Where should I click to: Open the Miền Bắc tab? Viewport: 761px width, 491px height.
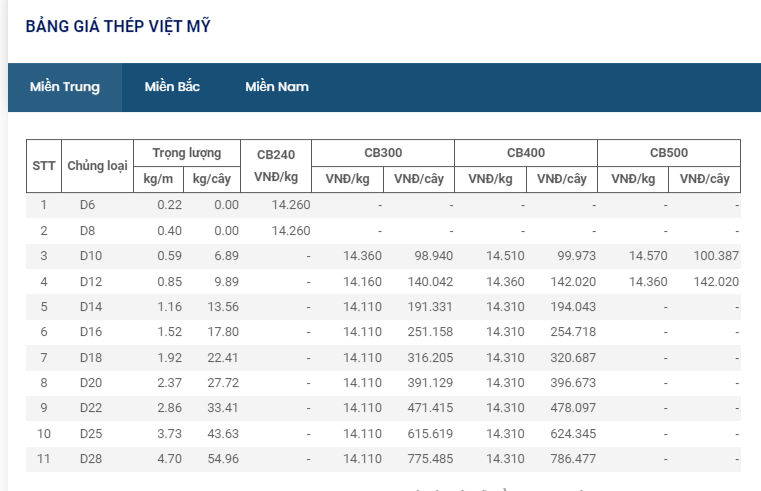pos(172,87)
